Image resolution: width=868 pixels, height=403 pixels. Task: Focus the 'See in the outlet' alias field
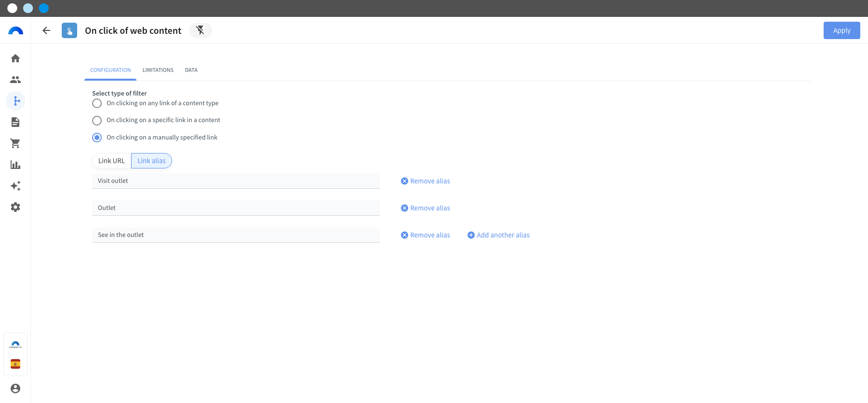(x=236, y=235)
